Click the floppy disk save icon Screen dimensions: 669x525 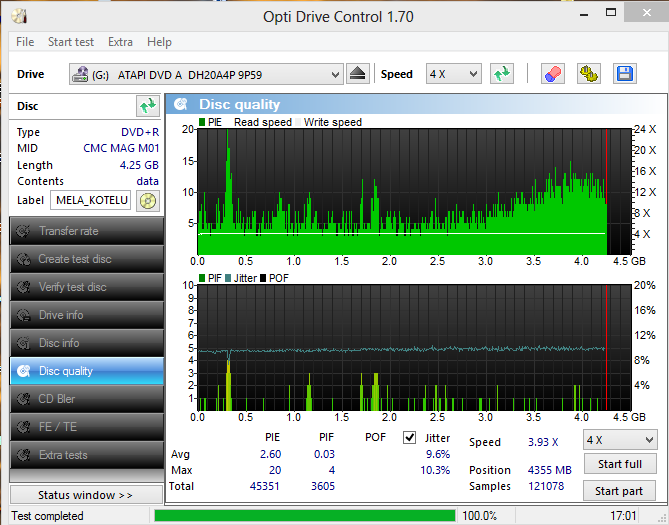[625, 74]
